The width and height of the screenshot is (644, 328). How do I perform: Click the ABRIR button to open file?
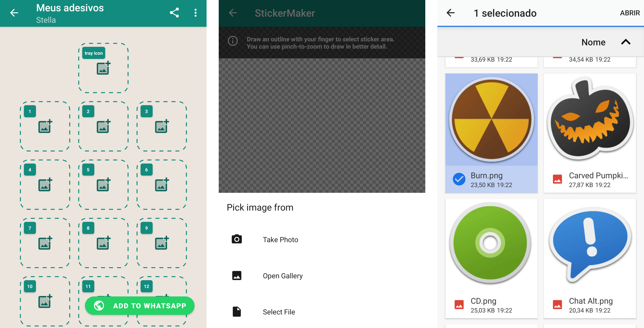(628, 12)
